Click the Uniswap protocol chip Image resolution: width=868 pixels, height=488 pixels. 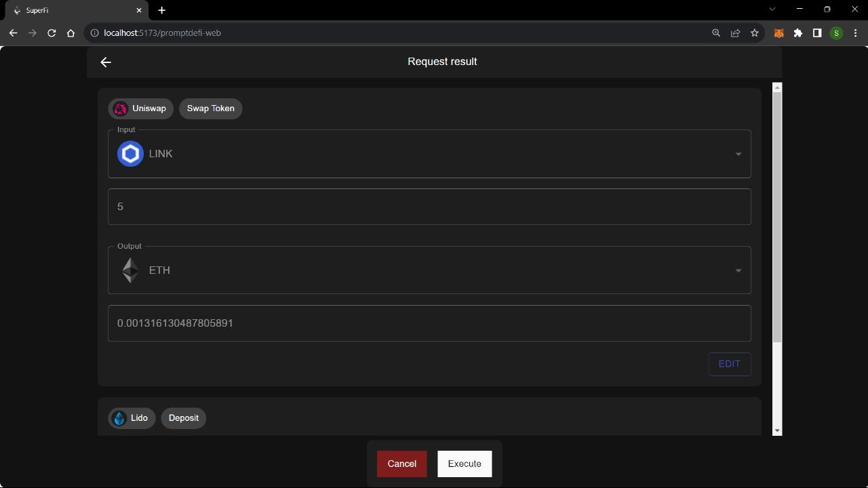[140, 108]
